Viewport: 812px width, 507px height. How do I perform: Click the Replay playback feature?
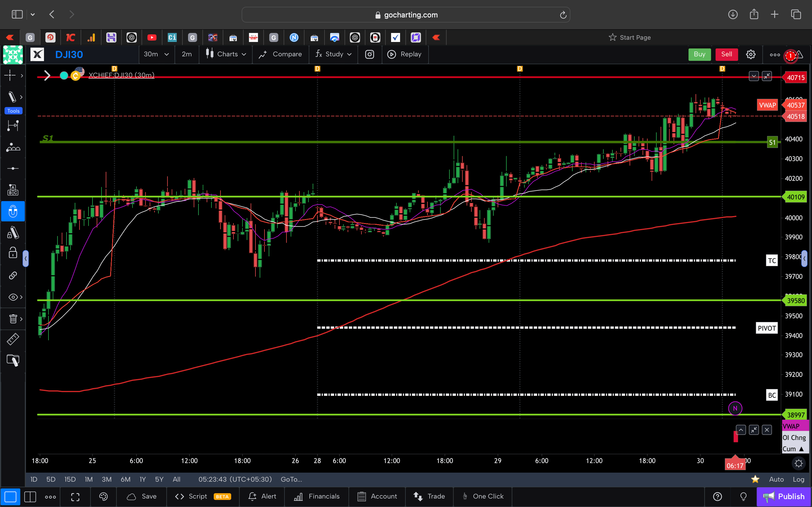pos(405,54)
